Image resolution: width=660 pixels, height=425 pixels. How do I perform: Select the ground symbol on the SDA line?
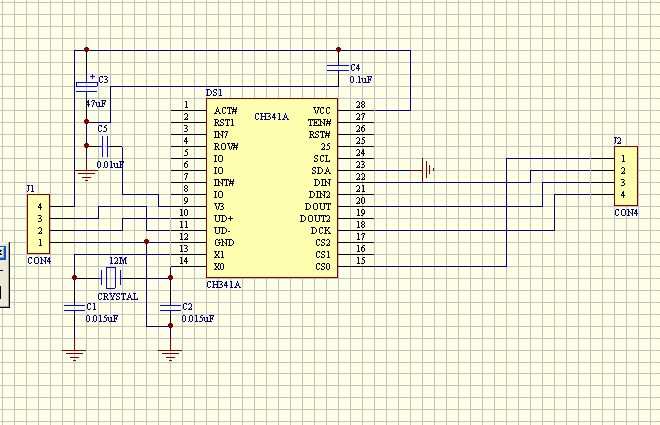(x=428, y=170)
